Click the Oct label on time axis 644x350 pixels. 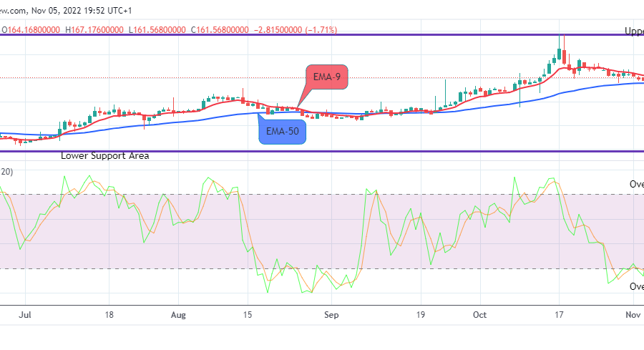pyautogui.click(x=480, y=314)
